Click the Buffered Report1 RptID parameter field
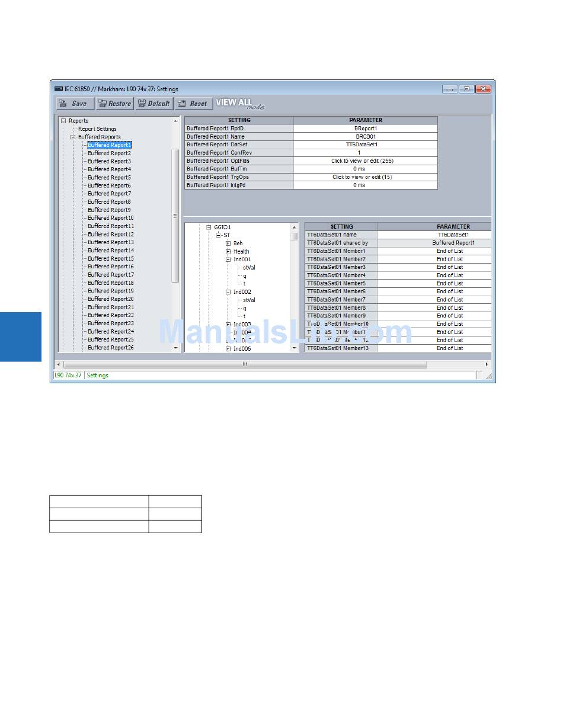Viewport: 563px width, 728px height. pos(365,129)
